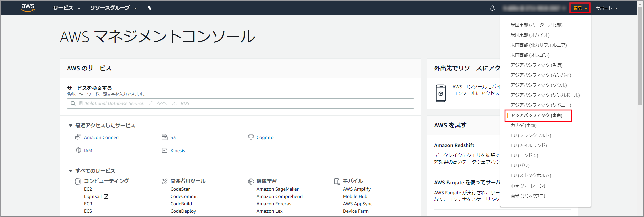
Task: Open the CodeBuild service link
Action: pyautogui.click(x=181, y=204)
